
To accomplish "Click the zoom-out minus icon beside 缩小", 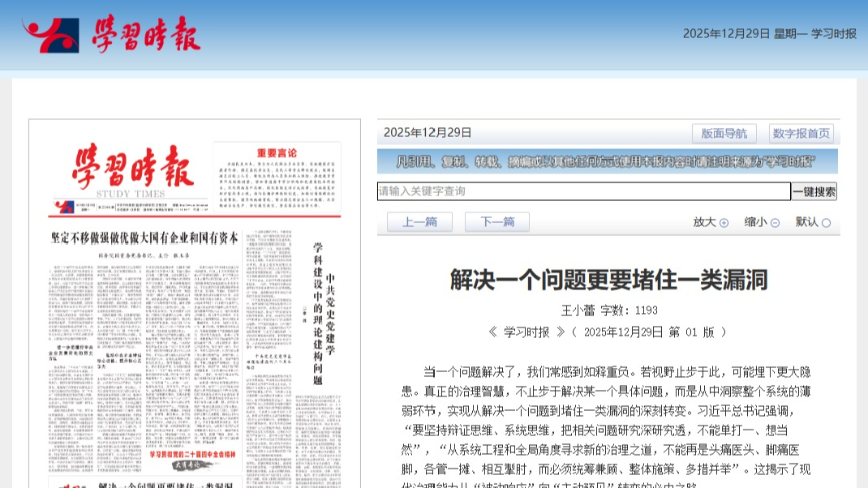I will click(x=775, y=223).
